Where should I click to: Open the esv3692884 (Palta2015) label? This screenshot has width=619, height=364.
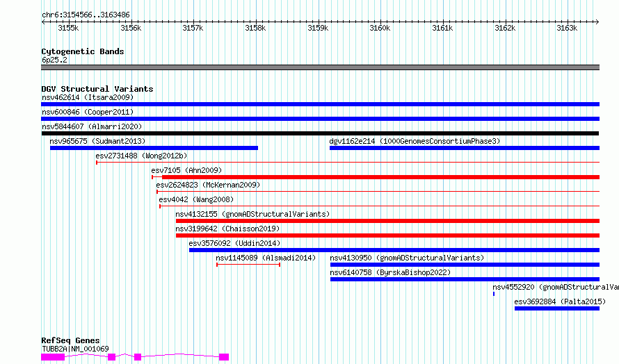coord(560,301)
